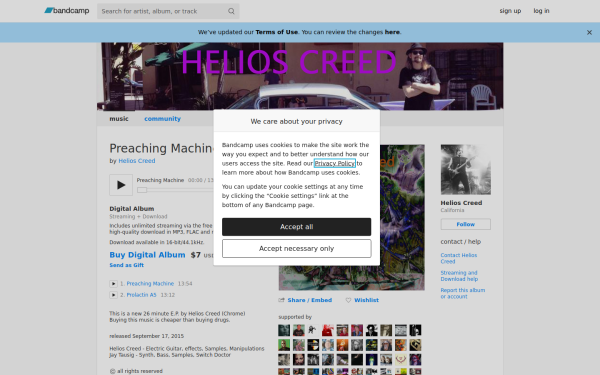Click the player progress slider handle

[x=142, y=190]
